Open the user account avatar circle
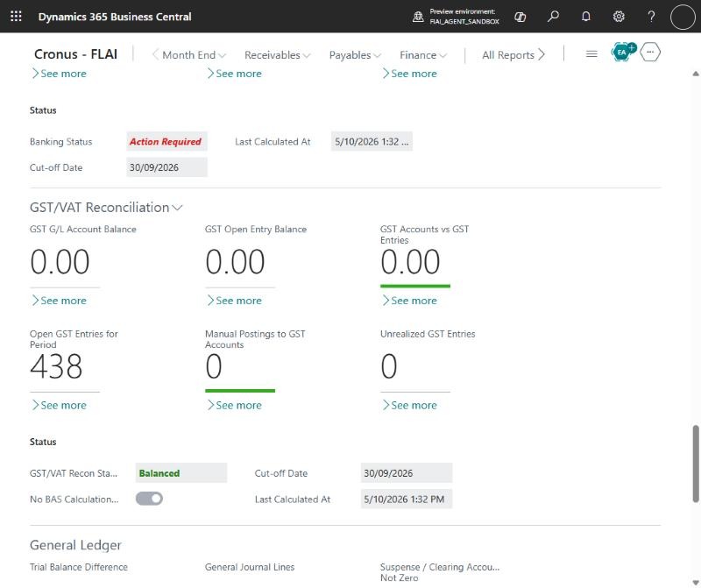Screen dimensions: 701x588 coord(683,17)
